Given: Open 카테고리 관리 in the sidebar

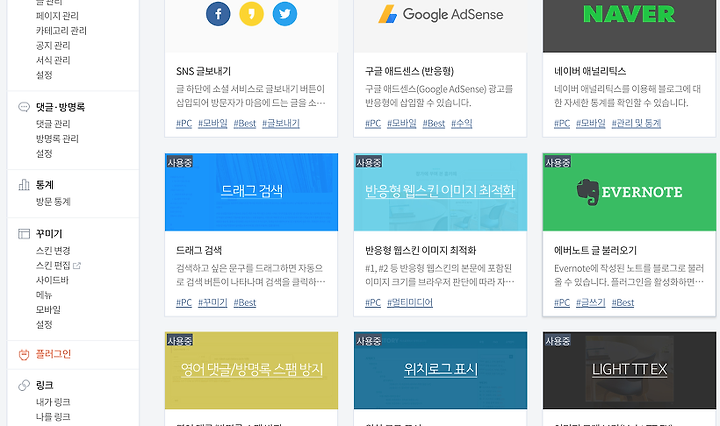Looking at the screenshot, I should [x=62, y=30].
